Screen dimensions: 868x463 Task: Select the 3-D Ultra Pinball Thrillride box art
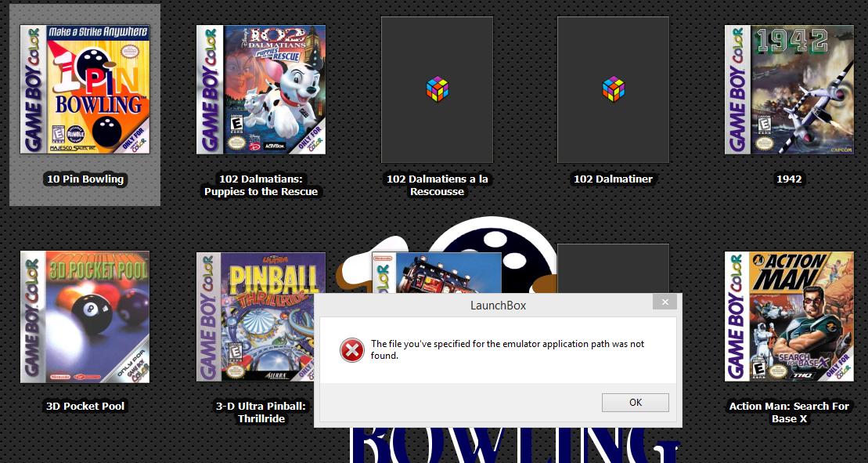point(254,317)
